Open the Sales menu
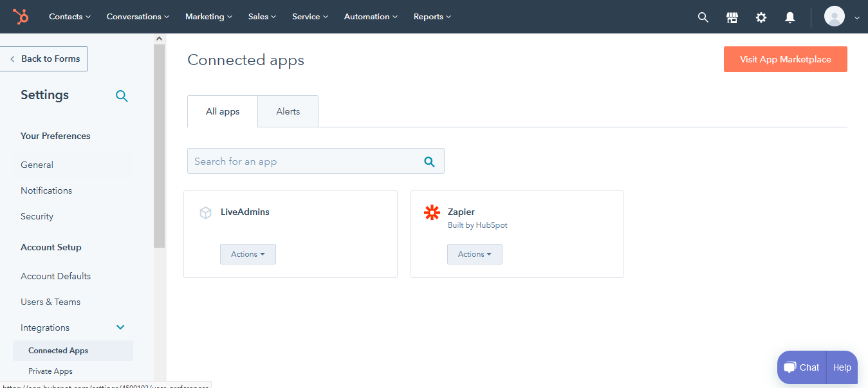The width and height of the screenshot is (868, 388). [262, 17]
